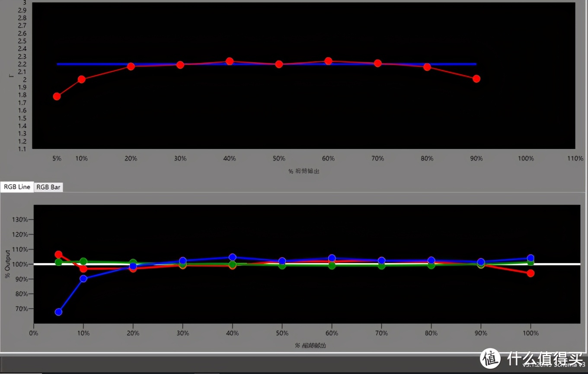Image resolution: width=588 pixels, height=374 pixels.
Task: Select the gamma data point at 80%
Action: point(427,67)
